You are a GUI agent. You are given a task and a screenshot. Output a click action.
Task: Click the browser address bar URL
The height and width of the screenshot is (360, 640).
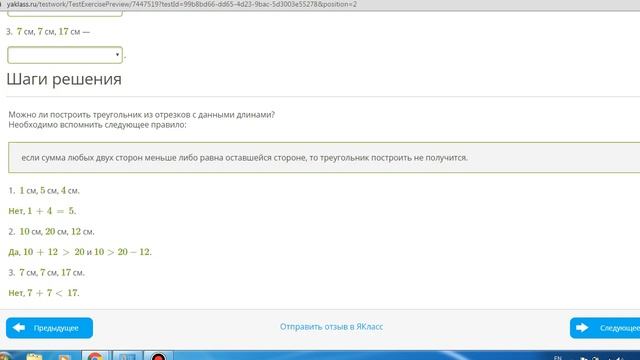[x=182, y=4]
